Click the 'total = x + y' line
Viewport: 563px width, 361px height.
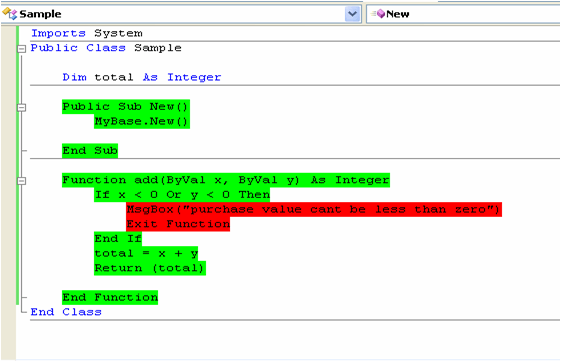pyautogui.click(x=146, y=253)
